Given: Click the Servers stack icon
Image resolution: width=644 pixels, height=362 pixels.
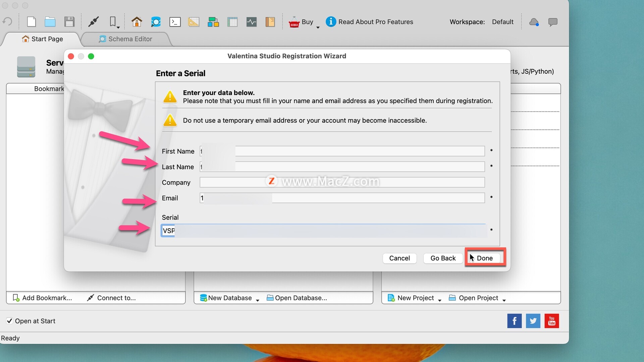Looking at the screenshot, I should [x=26, y=67].
